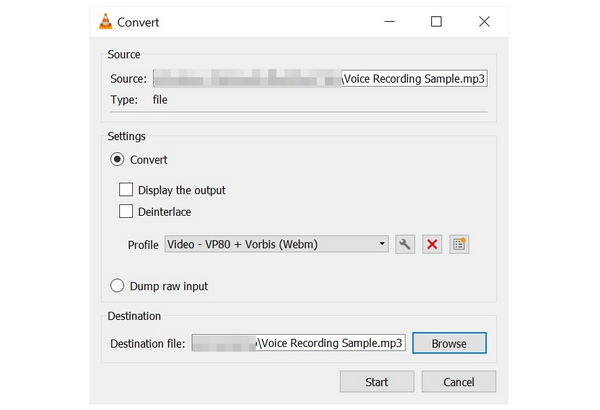Delete selected profile with red X
The width and height of the screenshot is (600, 410).
click(x=432, y=244)
